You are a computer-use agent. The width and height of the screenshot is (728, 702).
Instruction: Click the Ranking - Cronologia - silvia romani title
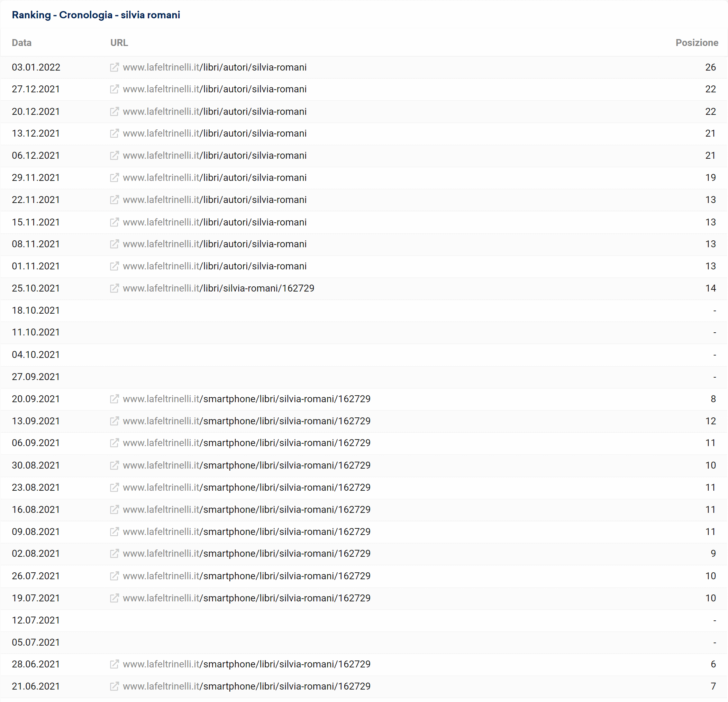click(96, 15)
